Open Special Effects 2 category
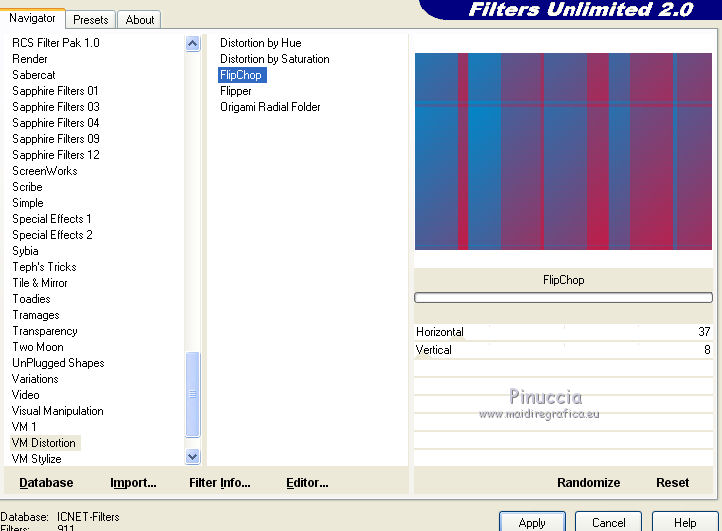The image size is (722, 531). [x=52, y=235]
